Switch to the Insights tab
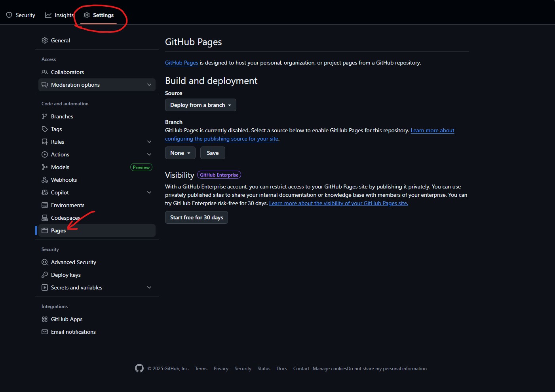The height and width of the screenshot is (392, 555). (59, 15)
